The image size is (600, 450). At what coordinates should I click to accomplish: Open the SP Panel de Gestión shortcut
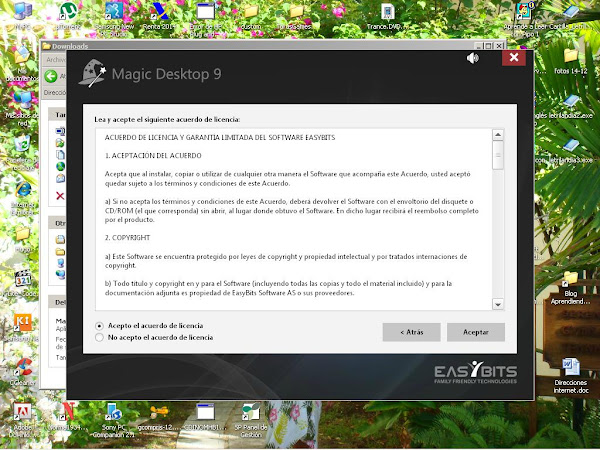coord(251,419)
